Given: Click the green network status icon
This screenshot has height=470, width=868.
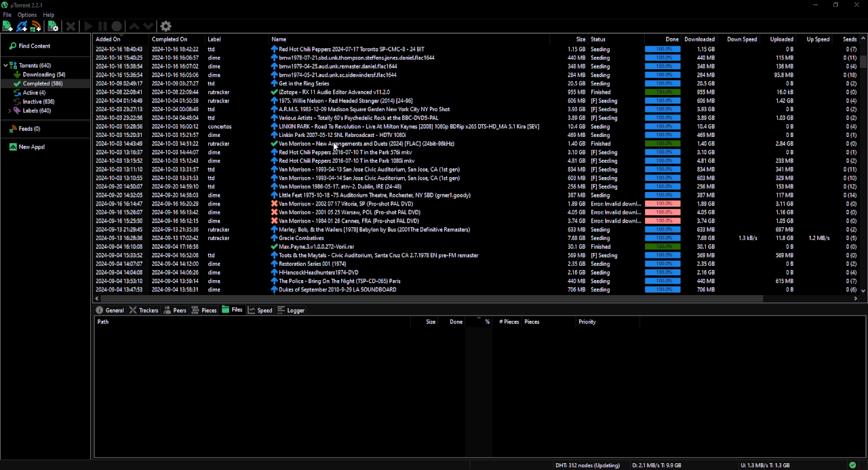Looking at the screenshot, I should tap(852, 465).
